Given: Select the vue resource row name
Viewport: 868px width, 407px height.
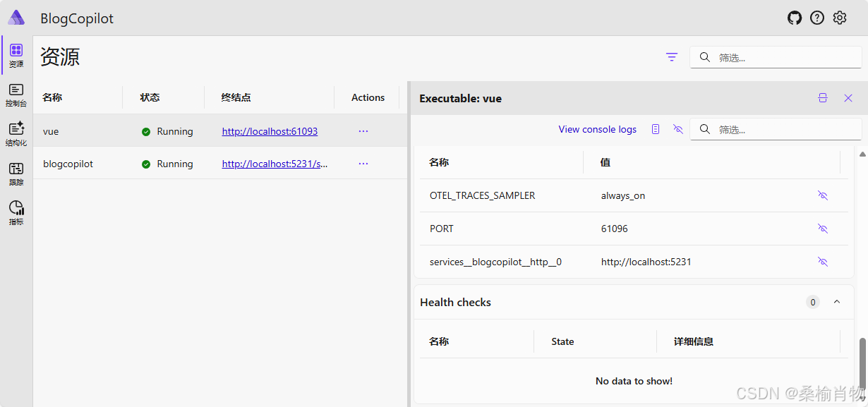Looking at the screenshot, I should click(51, 131).
